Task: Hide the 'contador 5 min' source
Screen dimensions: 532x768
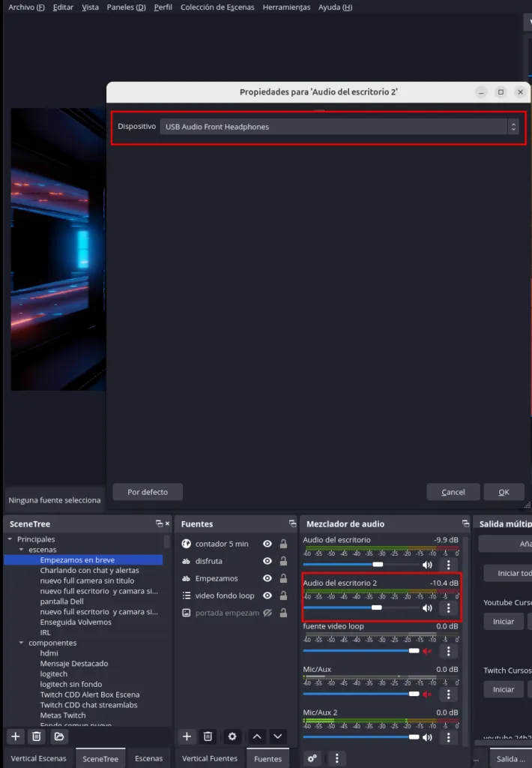Action: coord(267,544)
